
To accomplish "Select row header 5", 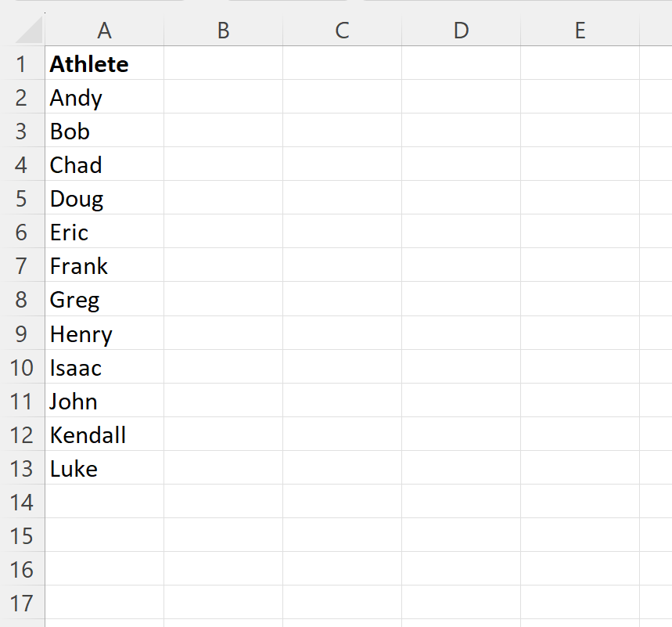I will coord(23,199).
